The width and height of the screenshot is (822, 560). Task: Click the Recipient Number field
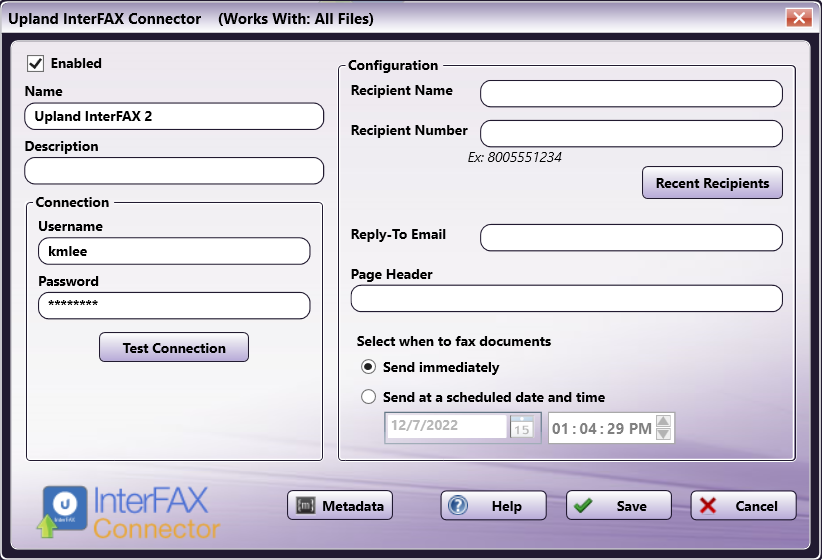tap(631, 134)
